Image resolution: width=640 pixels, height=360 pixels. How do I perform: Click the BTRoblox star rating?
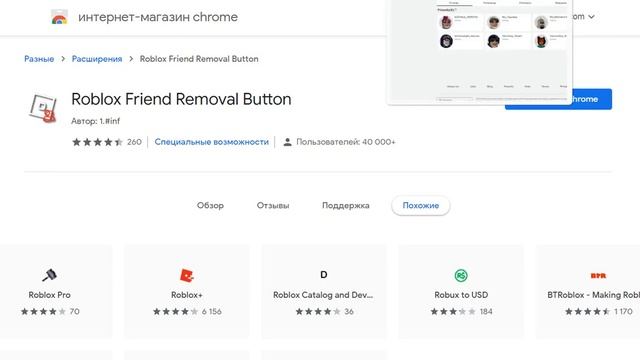[587, 311]
